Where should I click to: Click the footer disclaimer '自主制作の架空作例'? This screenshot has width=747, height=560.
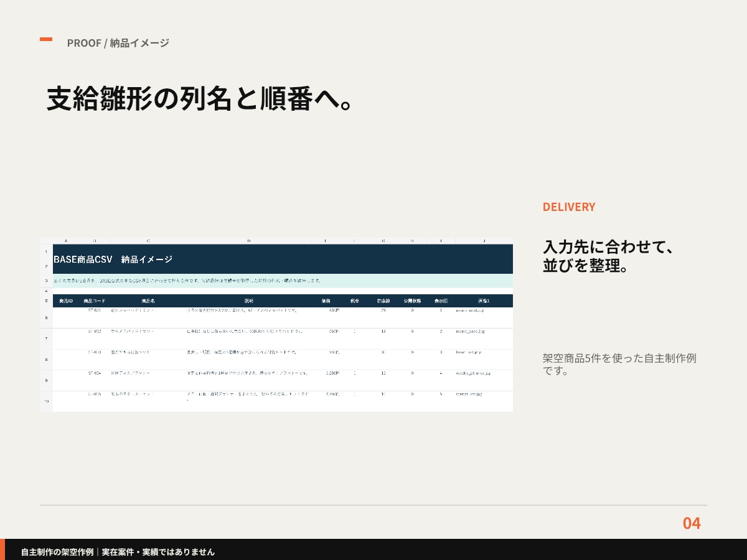coord(57,552)
